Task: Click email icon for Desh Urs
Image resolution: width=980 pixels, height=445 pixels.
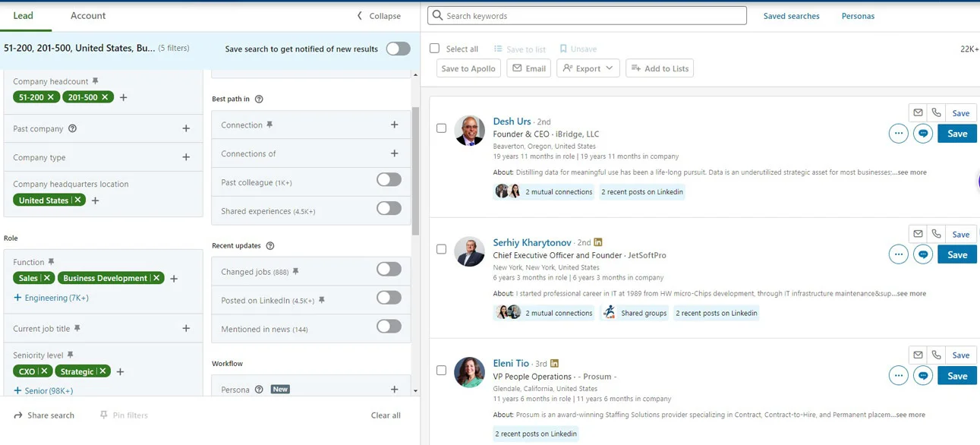Action: pos(918,112)
